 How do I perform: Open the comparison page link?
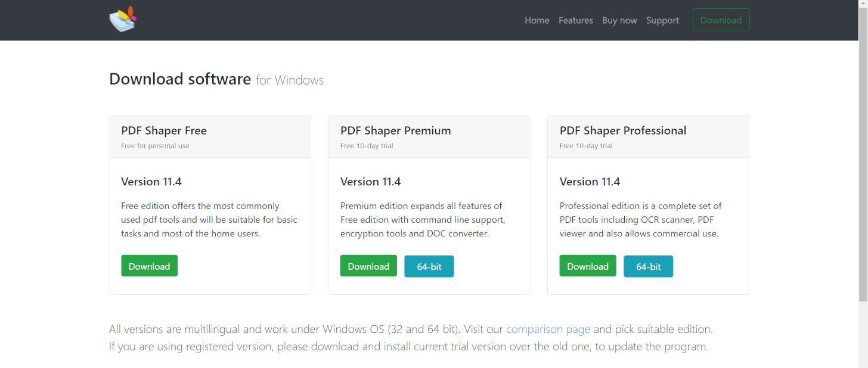coord(548,329)
